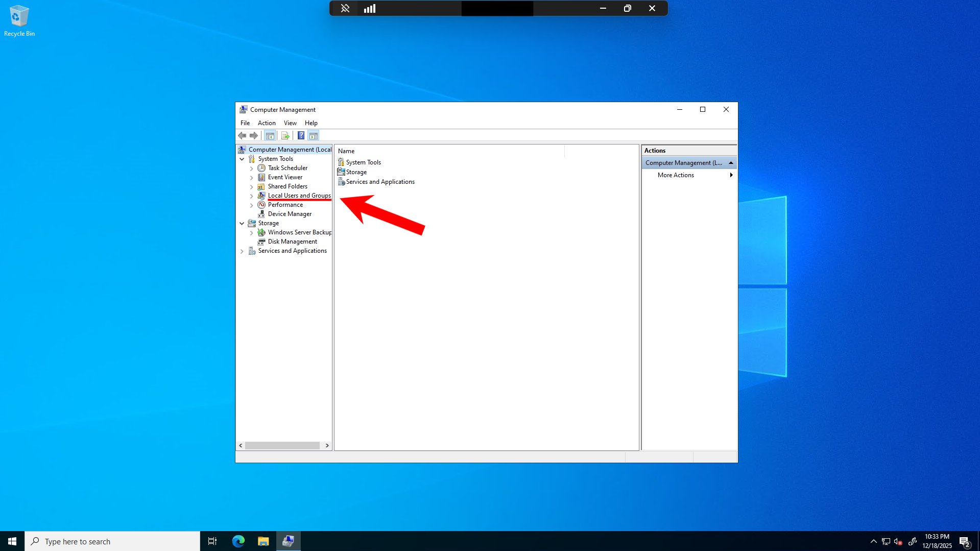Click Services and Applications icon in Name list
The height and width of the screenshot is (551, 980).
coord(341,182)
